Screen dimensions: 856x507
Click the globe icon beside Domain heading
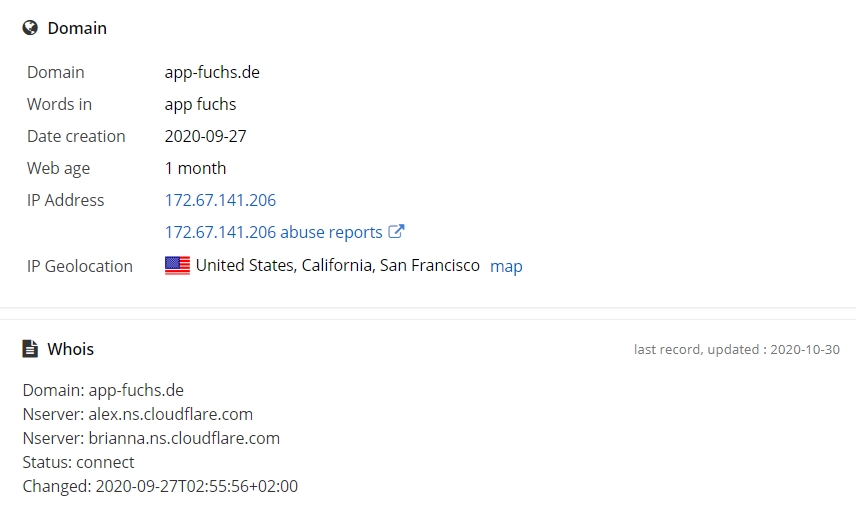(x=30, y=28)
